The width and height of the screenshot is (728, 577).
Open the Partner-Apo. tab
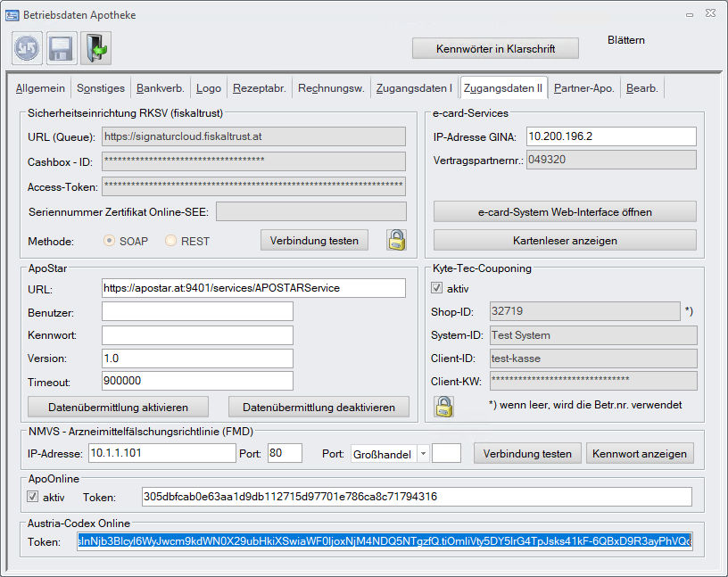coord(583,88)
